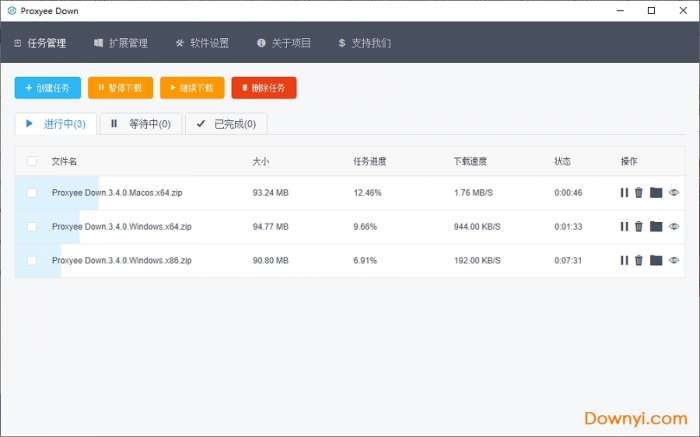Click the 944.00 KB/S speed value

tap(477, 227)
